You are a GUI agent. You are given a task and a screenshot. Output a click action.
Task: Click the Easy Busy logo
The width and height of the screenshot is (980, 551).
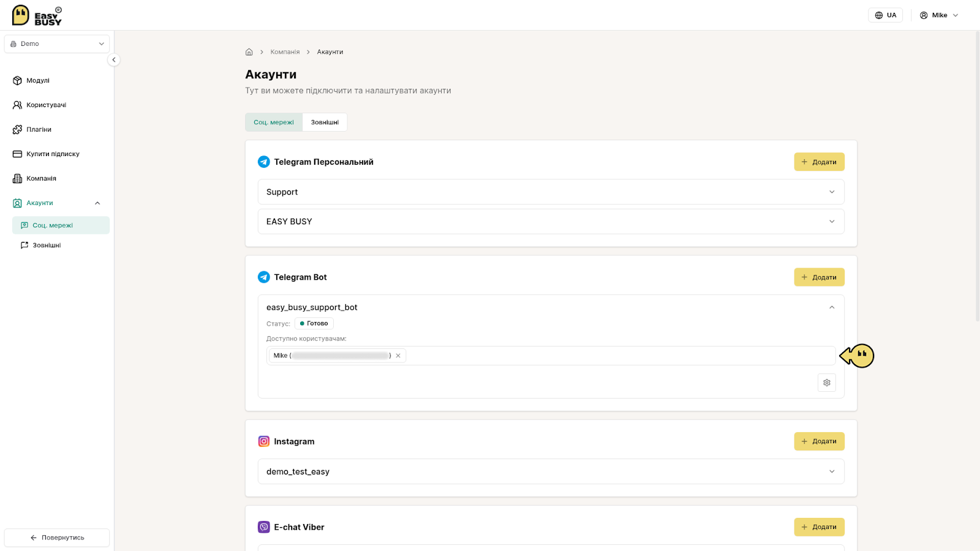point(37,15)
